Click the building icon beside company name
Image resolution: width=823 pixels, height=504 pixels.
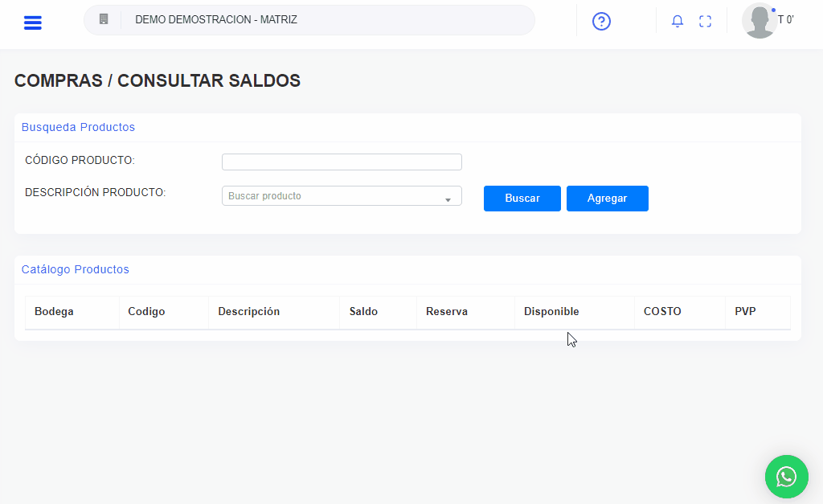click(x=104, y=19)
